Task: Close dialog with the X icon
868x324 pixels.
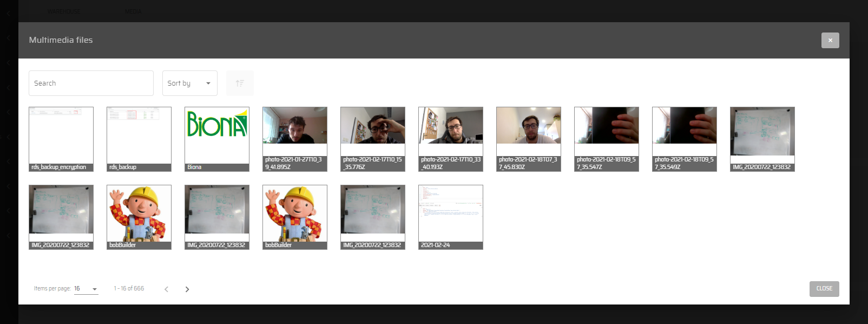Action: [x=830, y=41]
